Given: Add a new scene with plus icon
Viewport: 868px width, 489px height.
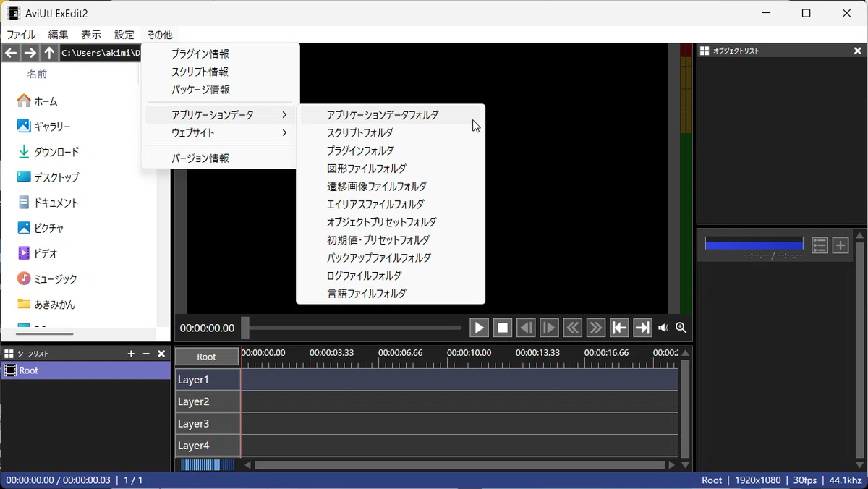Looking at the screenshot, I should pos(131,354).
